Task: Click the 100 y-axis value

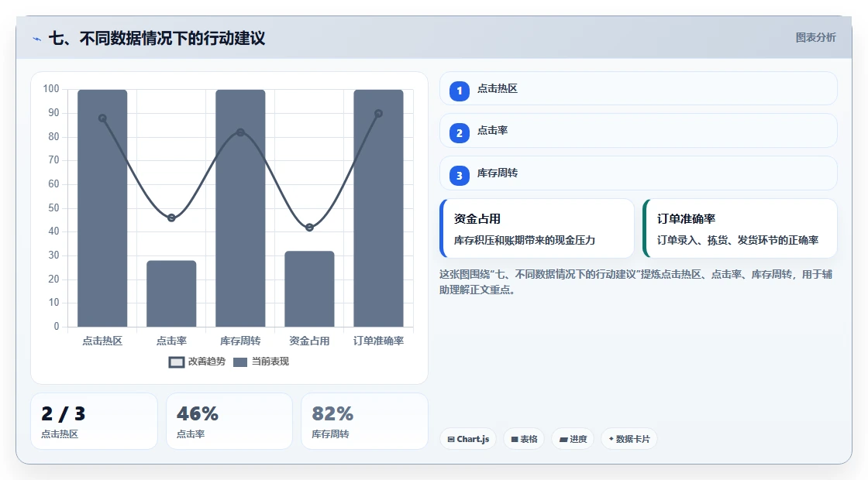Action: 51,89
